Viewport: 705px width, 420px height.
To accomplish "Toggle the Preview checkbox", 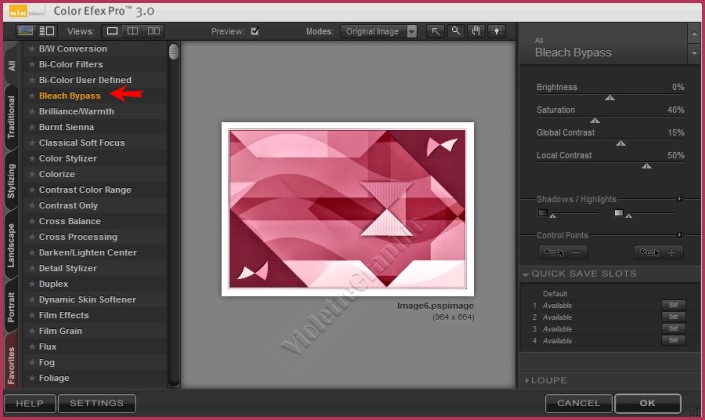I will click(254, 31).
